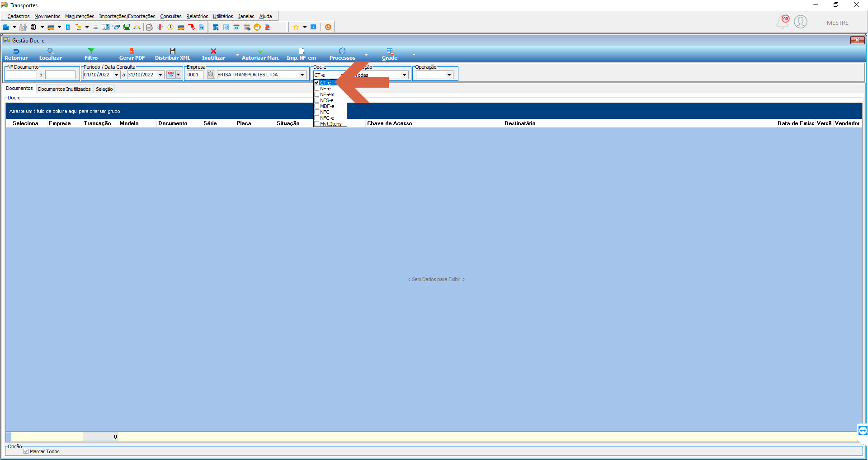Click the blue building icon in main toolbar
The width and height of the screenshot is (868, 460).
tap(6, 27)
